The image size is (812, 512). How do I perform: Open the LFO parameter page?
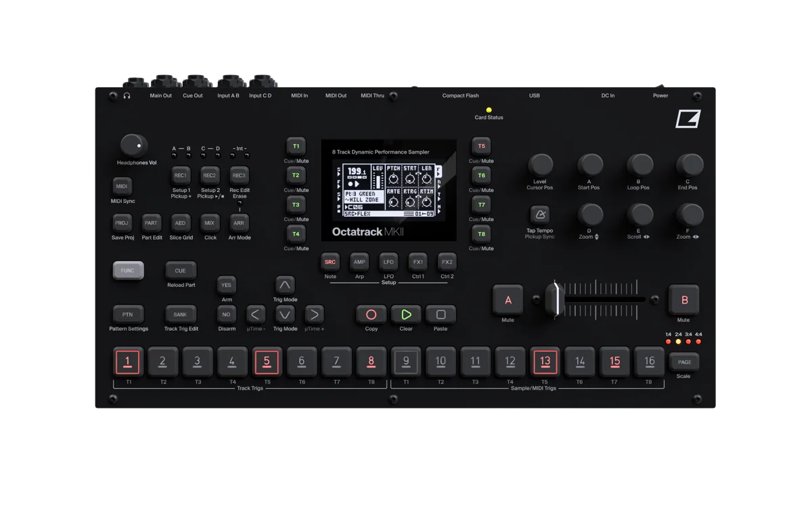pyautogui.click(x=388, y=262)
